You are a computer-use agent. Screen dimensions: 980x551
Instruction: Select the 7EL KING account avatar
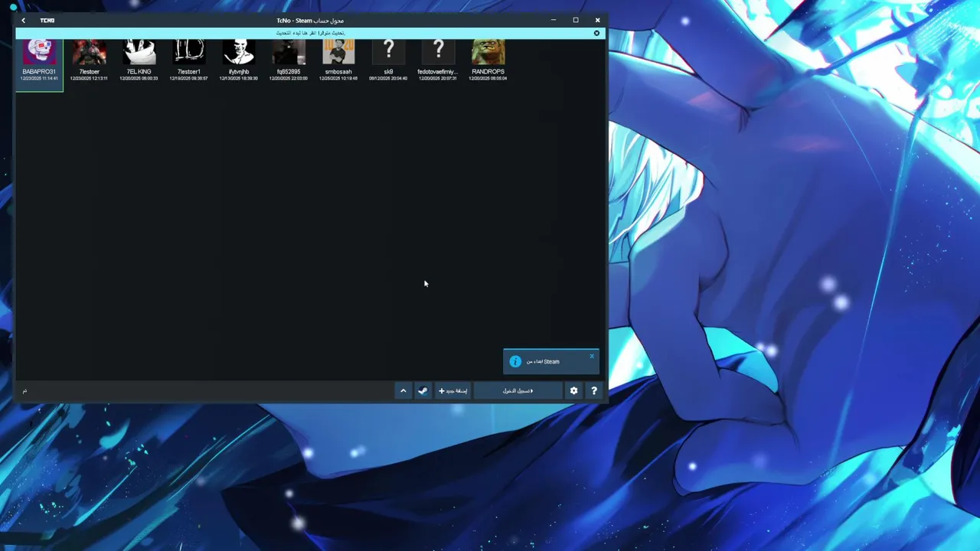click(139, 52)
